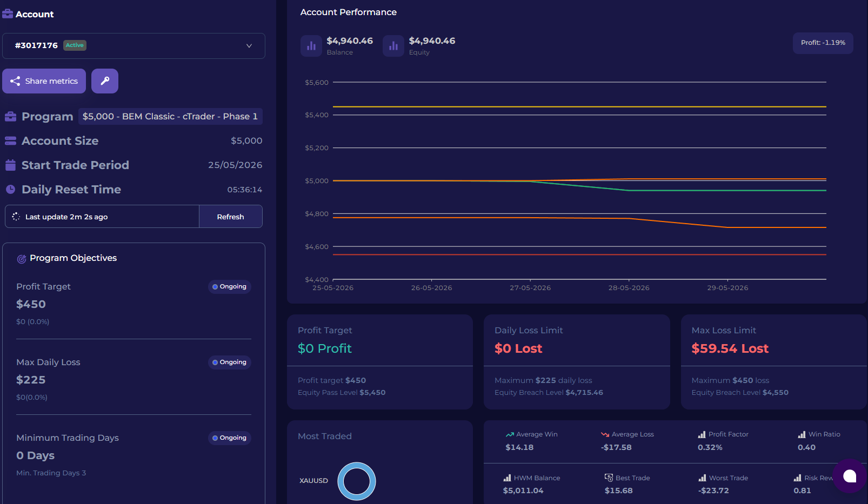
Task: Click the '$59.54 Lost' value
Action: coord(730,349)
